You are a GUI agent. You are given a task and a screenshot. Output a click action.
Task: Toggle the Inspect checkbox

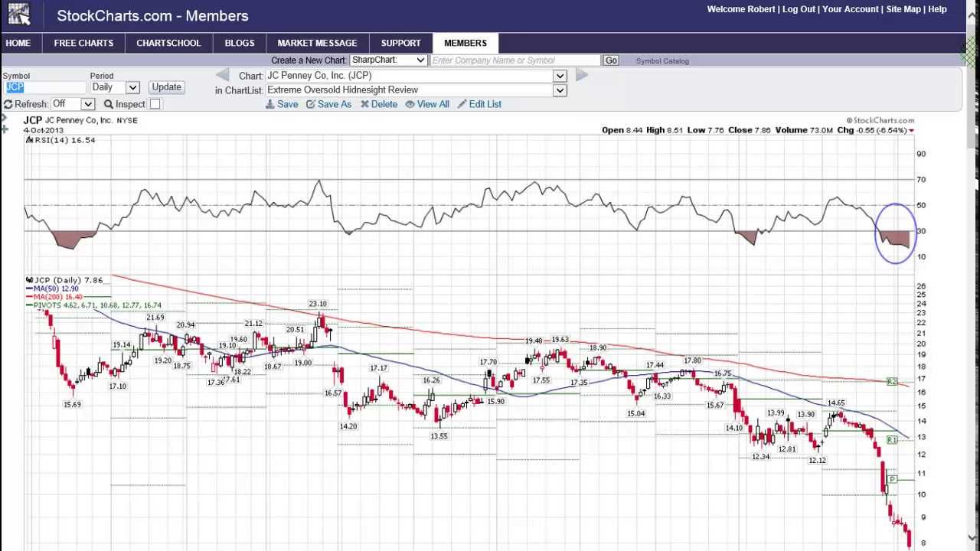pos(155,104)
